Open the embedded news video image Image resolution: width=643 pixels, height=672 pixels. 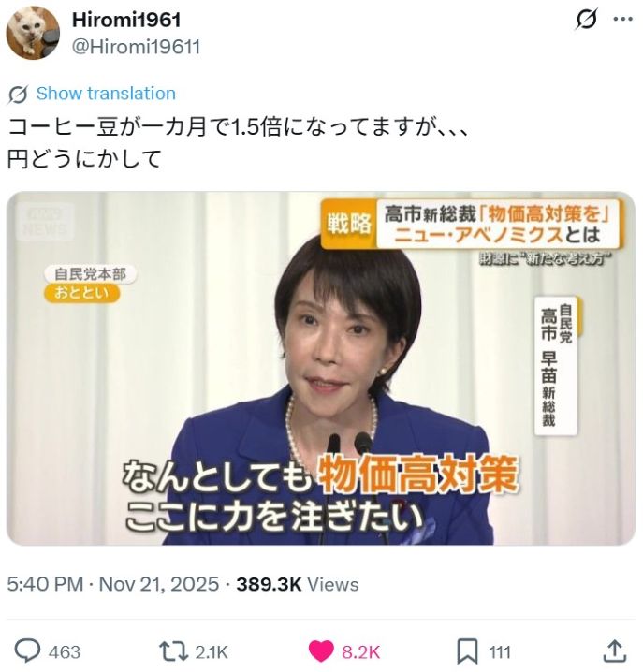pyautogui.click(x=321, y=369)
